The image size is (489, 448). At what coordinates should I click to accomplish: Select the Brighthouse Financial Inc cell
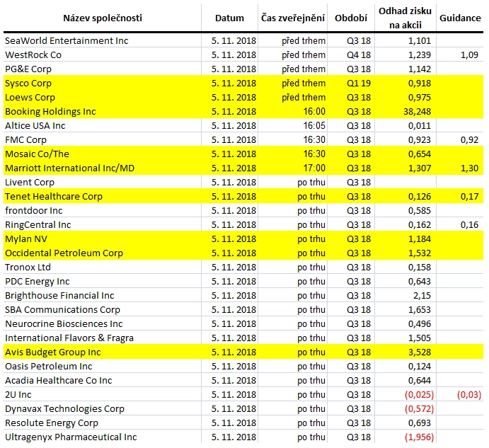(103, 295)
